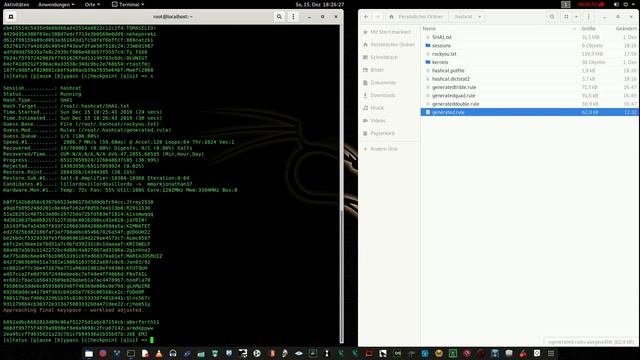Open the cherry icon in the dock
Viewport: 640px width, 360px height.
[523, 353]
